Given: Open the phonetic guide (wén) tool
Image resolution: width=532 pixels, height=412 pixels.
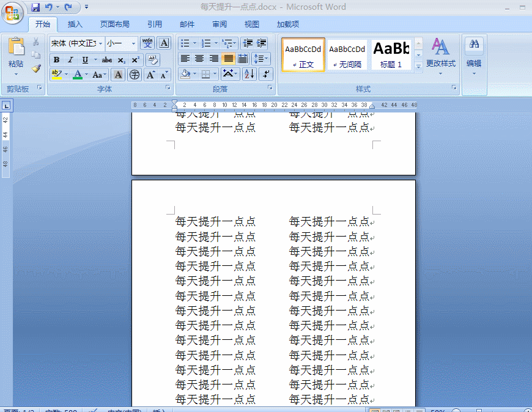Looking at the screenshot, I should (x=147, y=43).
